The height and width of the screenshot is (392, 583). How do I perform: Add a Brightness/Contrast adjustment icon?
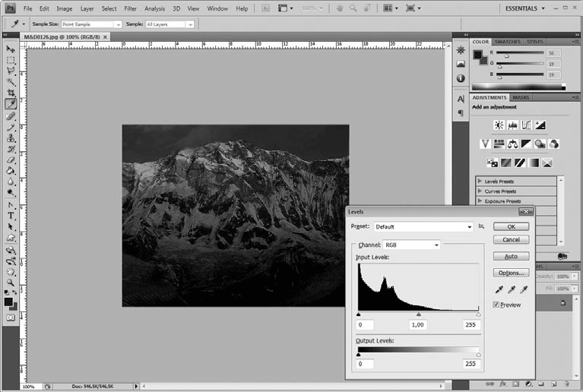(x=499, y=125)
